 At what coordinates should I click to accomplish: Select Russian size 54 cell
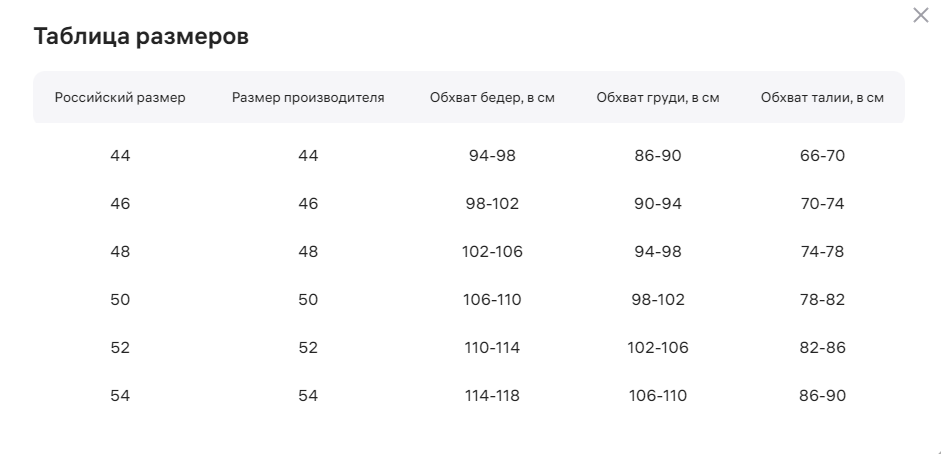pos(120,396)
